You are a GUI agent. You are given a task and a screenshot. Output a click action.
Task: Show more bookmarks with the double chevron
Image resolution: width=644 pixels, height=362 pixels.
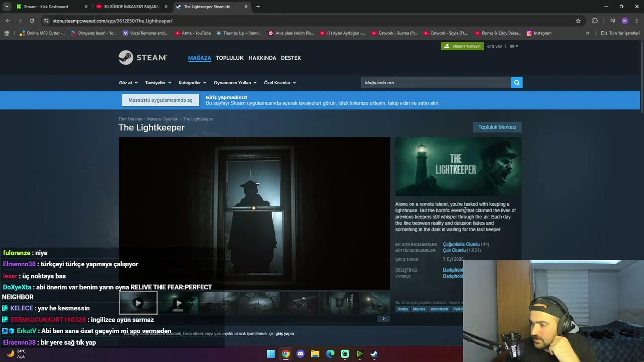tap(587, 33)
